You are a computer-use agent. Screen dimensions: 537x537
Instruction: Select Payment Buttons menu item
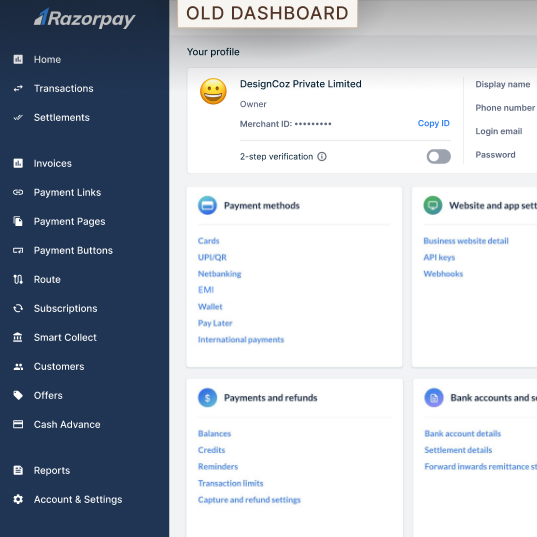click(73, 250)
